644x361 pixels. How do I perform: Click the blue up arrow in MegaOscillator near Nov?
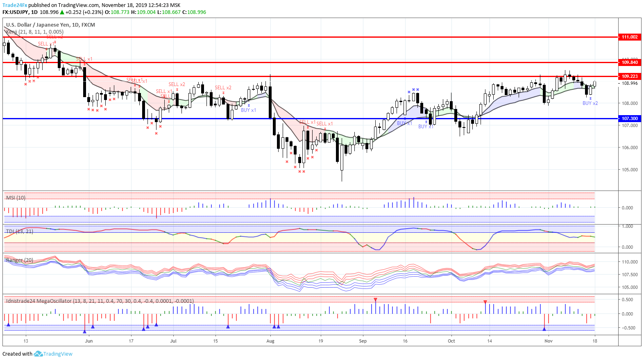(544, 329)
